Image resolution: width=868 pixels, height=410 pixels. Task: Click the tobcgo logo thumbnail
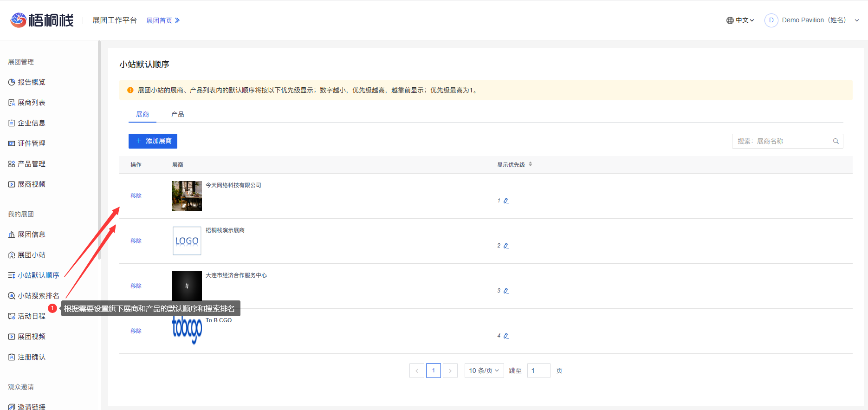[187, 331]
